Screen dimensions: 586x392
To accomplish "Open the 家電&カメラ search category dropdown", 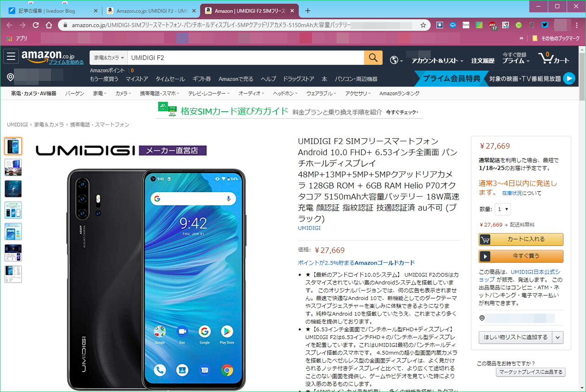I will [109, 58].
